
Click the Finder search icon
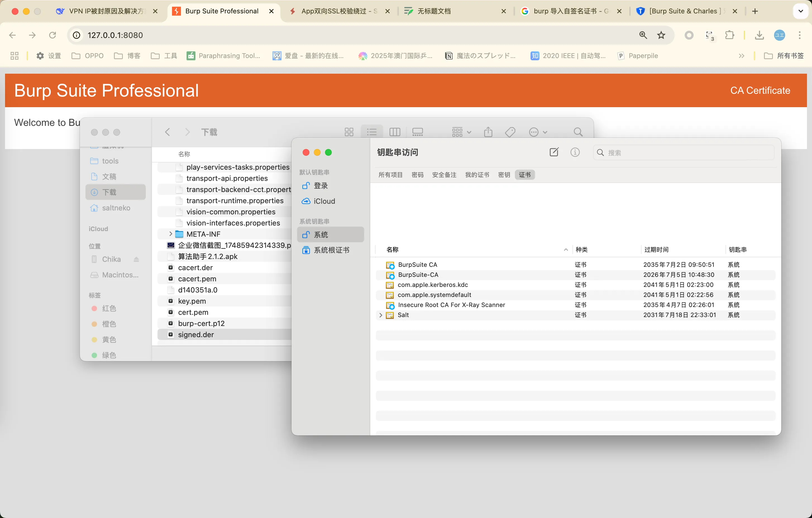coord(578,132)
